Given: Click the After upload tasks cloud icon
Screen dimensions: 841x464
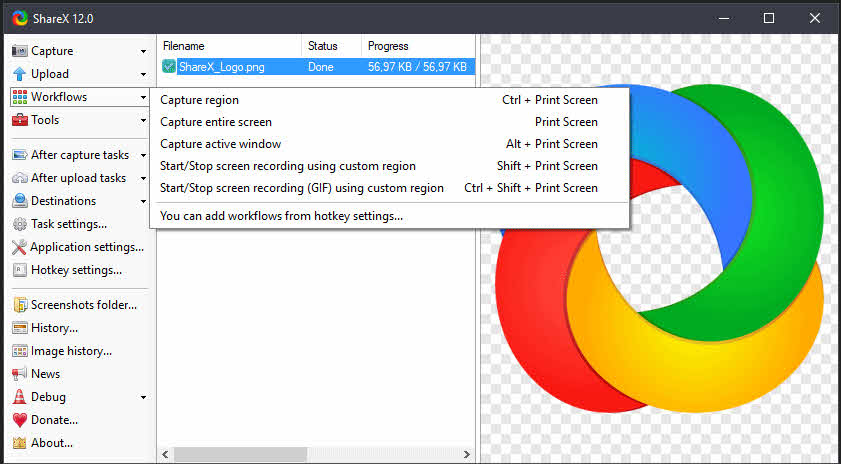Looking at the screenshot, I should 19,178.
